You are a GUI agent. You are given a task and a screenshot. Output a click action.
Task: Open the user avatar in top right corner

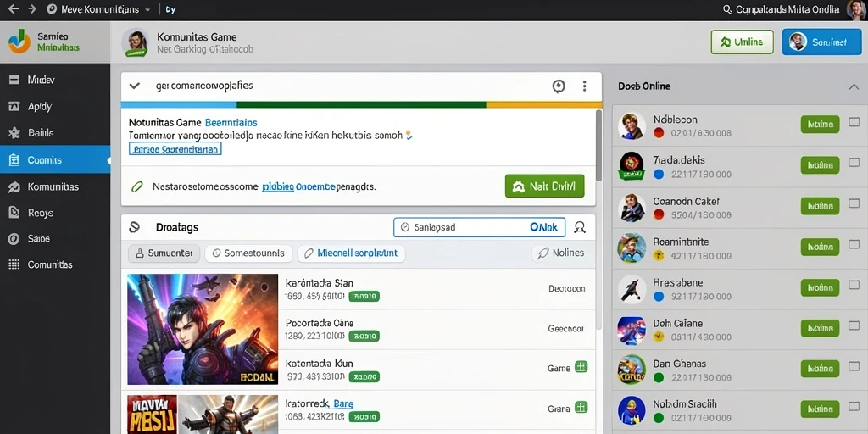pos(855,9)
